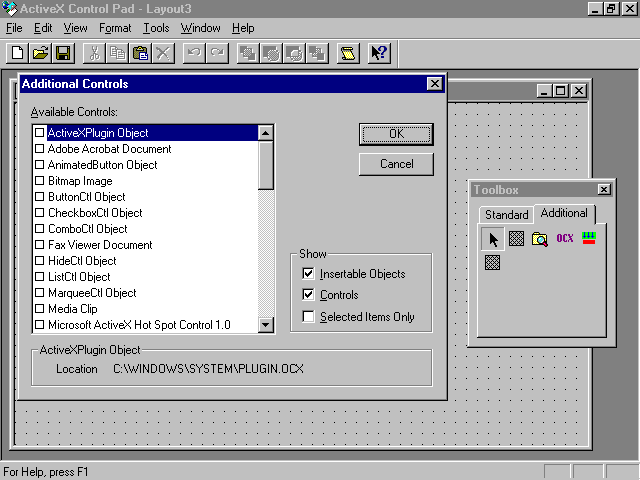
Task: Click the Save floppy disk icon
Action: [62, 53]
